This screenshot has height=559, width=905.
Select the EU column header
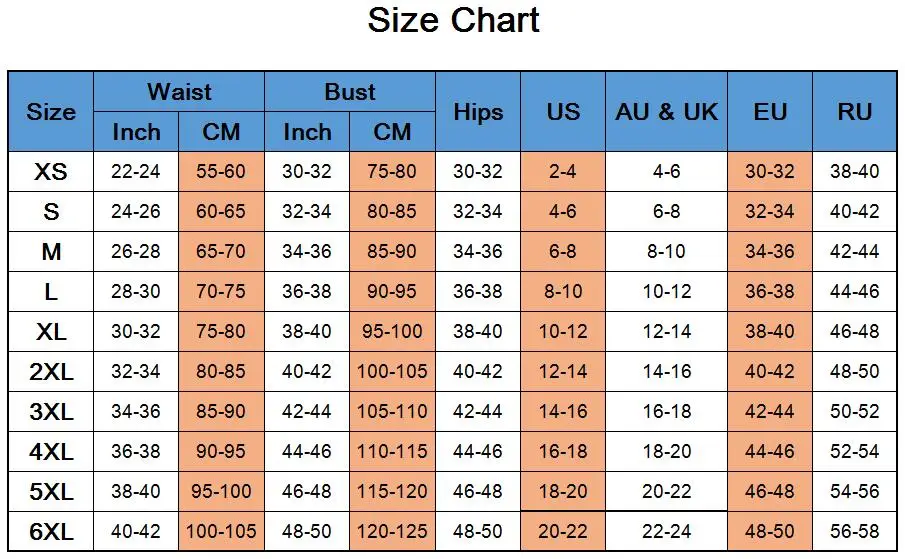point(770,112)
